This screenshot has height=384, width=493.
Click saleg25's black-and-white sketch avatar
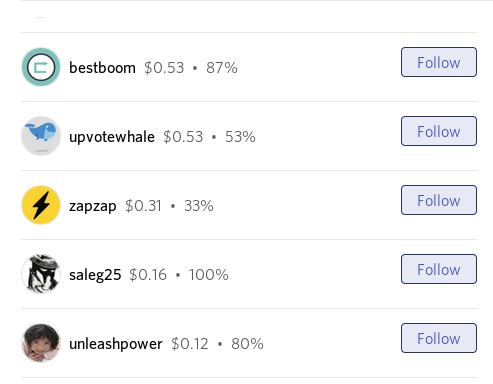tap(41, 274)
